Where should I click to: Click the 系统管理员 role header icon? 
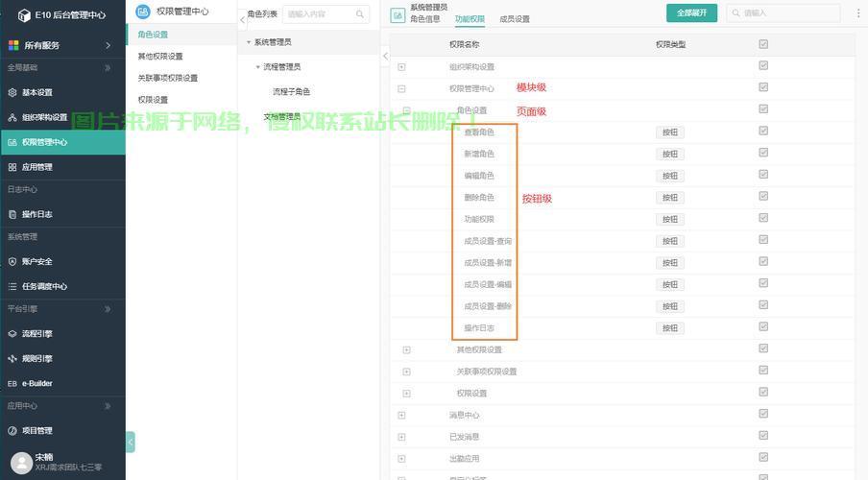tap(398, 15)
